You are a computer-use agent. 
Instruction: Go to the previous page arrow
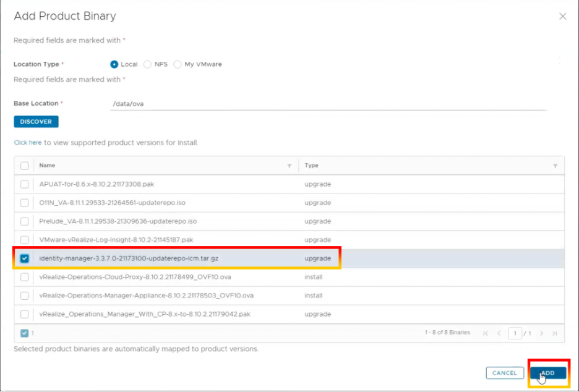(499, 333)
